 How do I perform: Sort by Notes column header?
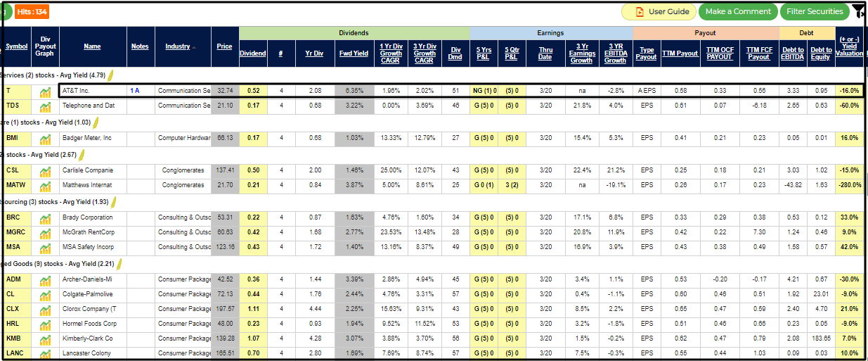[140, 46]
